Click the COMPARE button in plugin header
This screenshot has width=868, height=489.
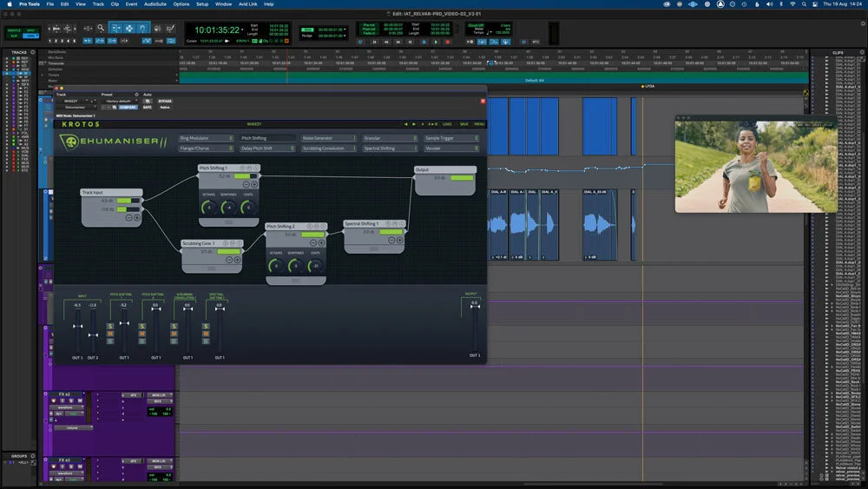[128, 108]
